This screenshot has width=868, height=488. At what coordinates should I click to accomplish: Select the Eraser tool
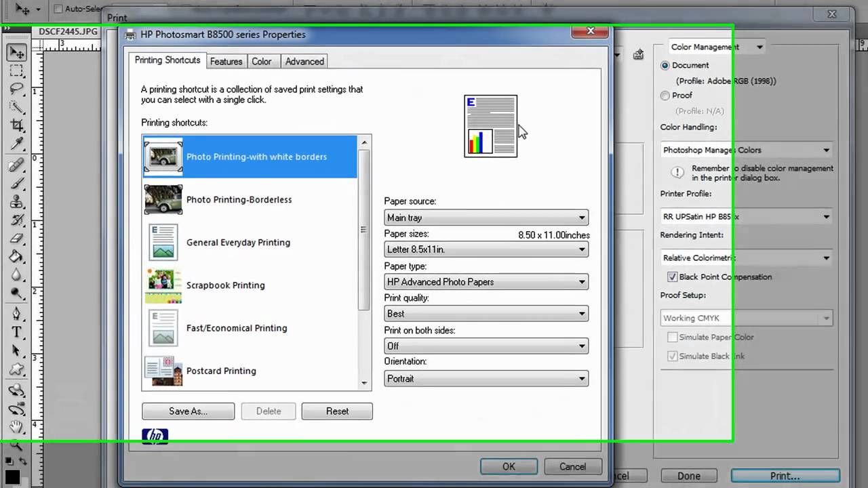[x=17, y=239]
